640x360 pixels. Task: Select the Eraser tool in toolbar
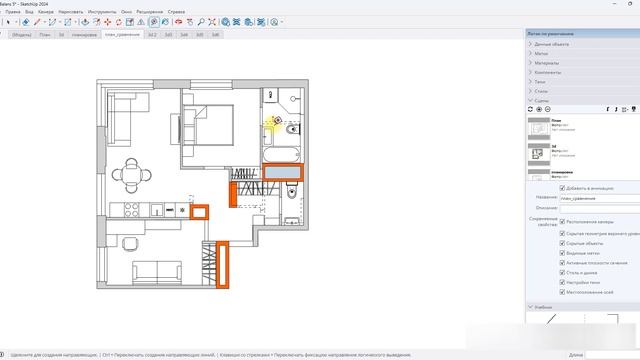click(x=26, y=22)
